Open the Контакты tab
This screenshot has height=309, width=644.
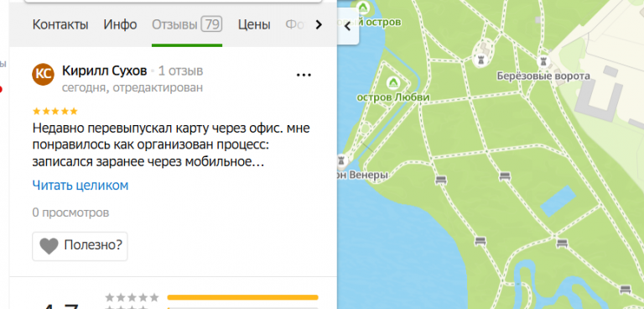click(60, 25)
